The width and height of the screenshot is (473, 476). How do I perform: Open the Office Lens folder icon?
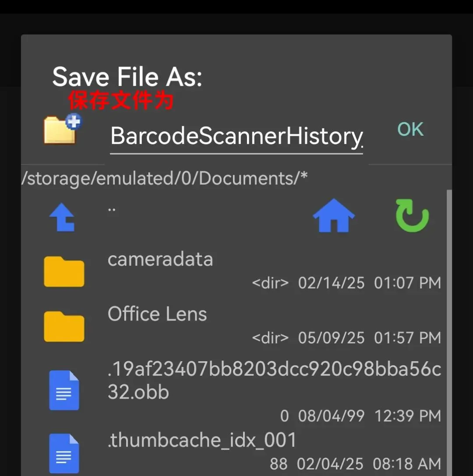coord(64,327)
